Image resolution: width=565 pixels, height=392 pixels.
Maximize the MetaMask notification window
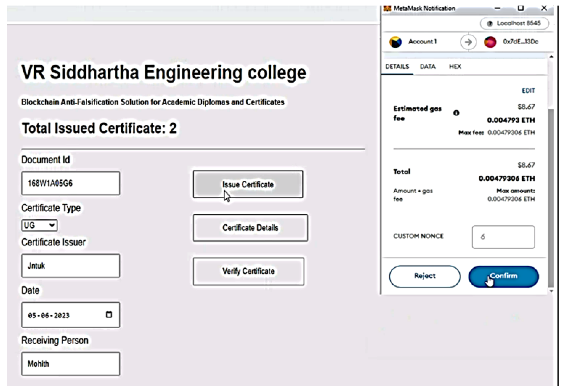tap(520, 8)
